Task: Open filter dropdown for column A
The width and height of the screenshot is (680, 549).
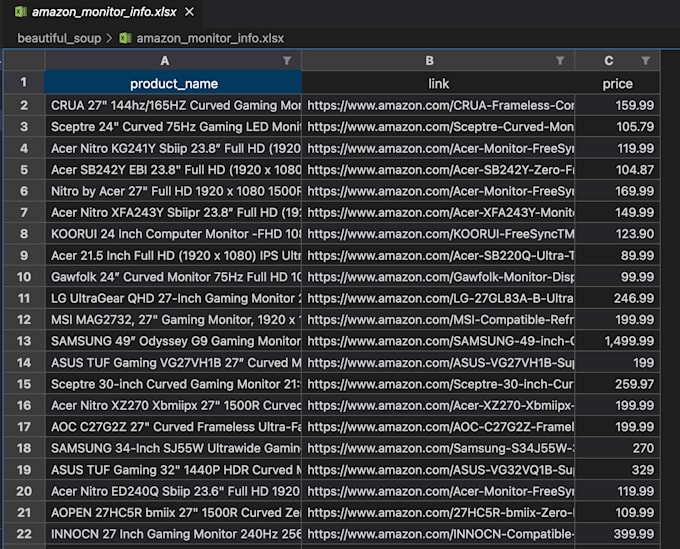Action: (287, 61)
